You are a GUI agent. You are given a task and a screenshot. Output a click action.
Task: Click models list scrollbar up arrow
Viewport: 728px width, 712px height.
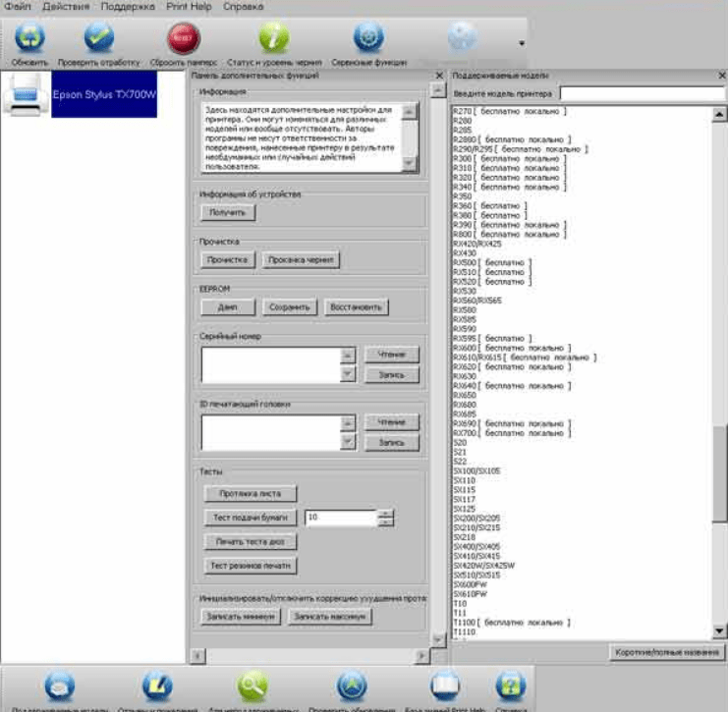coord(719,114)
